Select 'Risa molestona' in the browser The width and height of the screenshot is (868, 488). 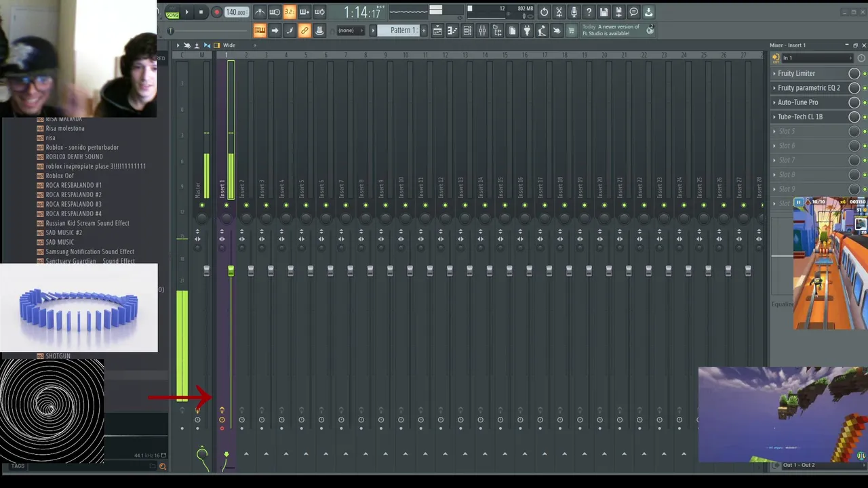point(65,128)
